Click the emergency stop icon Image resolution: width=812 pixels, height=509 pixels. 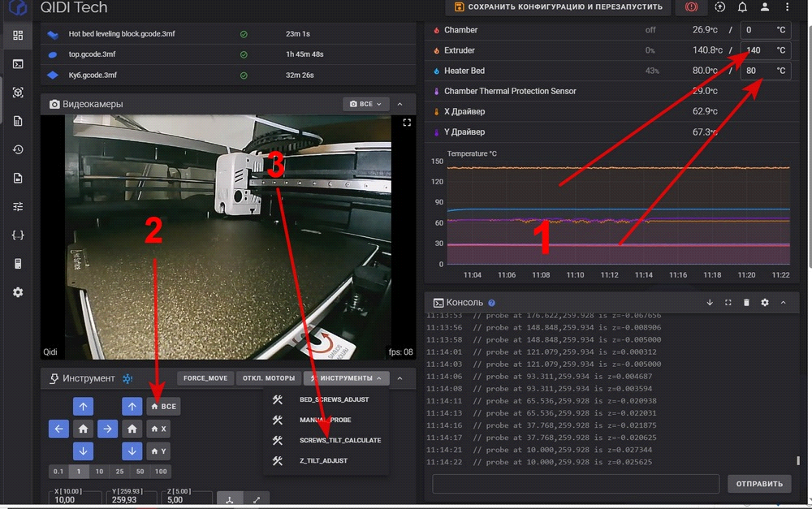click(x=692, y=7)
